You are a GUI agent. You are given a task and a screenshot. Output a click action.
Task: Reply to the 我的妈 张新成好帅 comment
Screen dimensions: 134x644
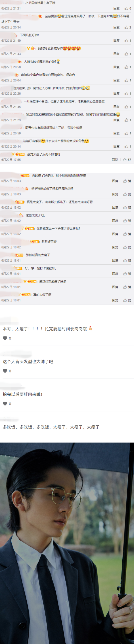pos(117,54)
